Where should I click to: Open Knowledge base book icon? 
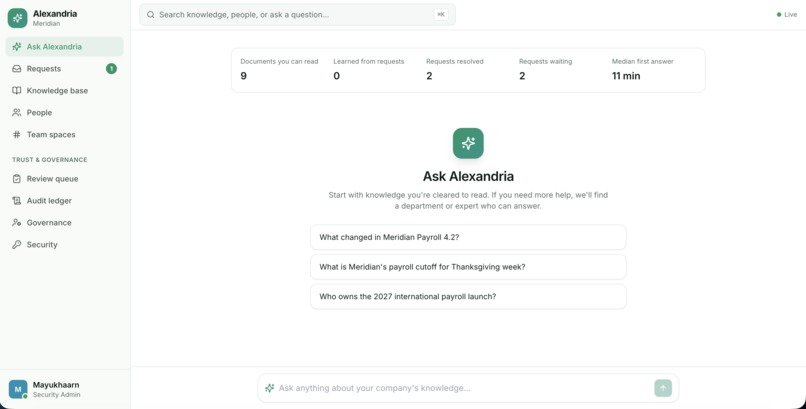click(x=16, y=90)
